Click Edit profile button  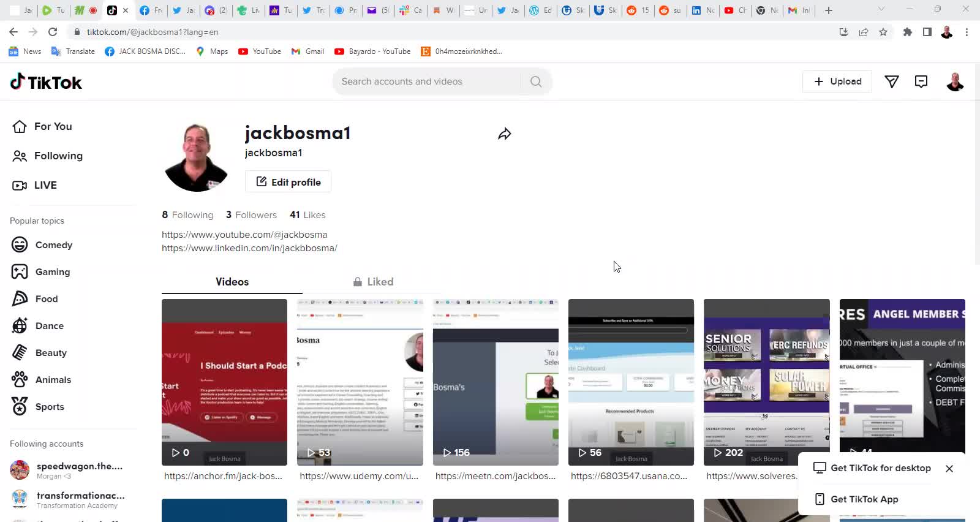click(288, 182)
